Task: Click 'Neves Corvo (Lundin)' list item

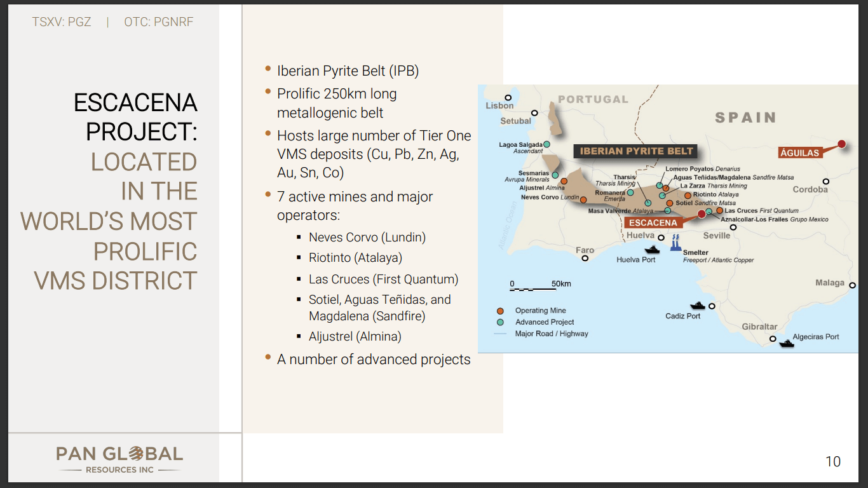Action: coord(367,237)
